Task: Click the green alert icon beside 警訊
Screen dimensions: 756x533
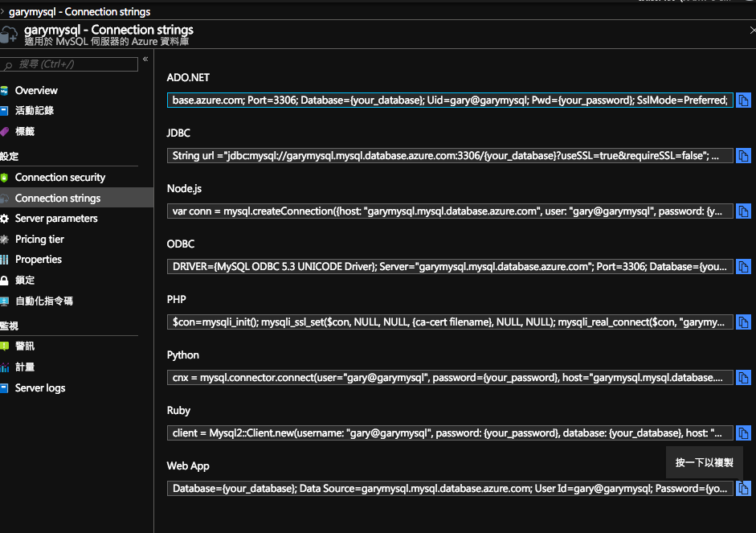Action: pyautogui.click(x=4, y=346)
